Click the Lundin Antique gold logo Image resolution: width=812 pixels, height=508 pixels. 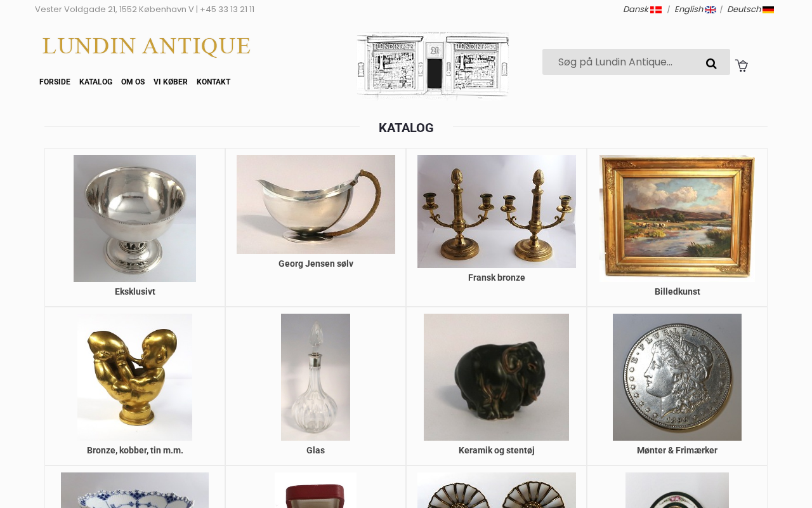click(146, 47)
